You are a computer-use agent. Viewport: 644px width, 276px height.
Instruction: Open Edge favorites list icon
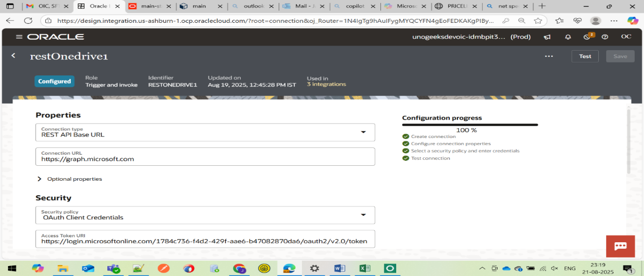point(560,21)
